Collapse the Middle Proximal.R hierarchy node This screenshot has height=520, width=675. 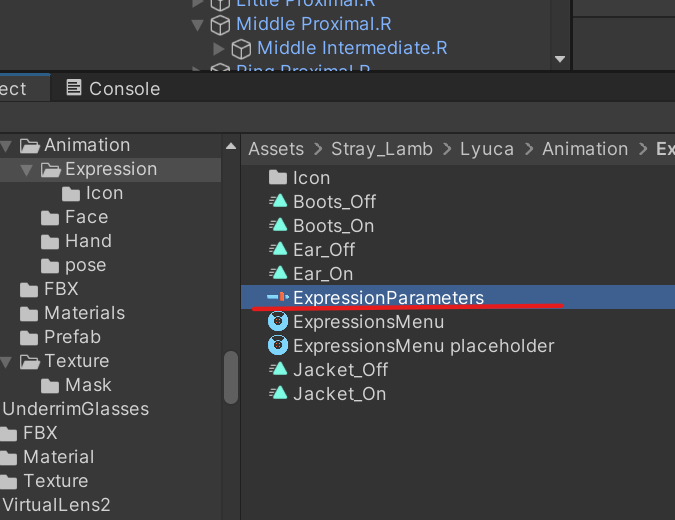pyautogui.click(x=198, y=24)
